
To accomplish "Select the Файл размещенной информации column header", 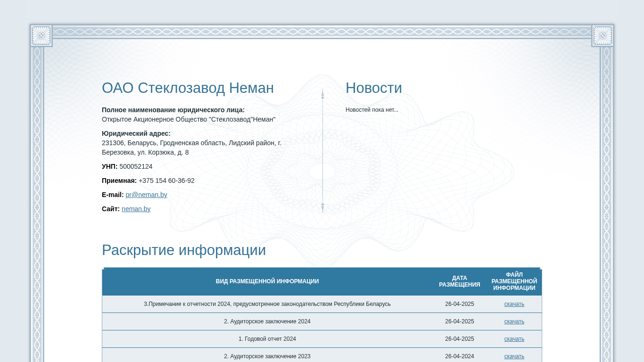I will tap(514, 281).
